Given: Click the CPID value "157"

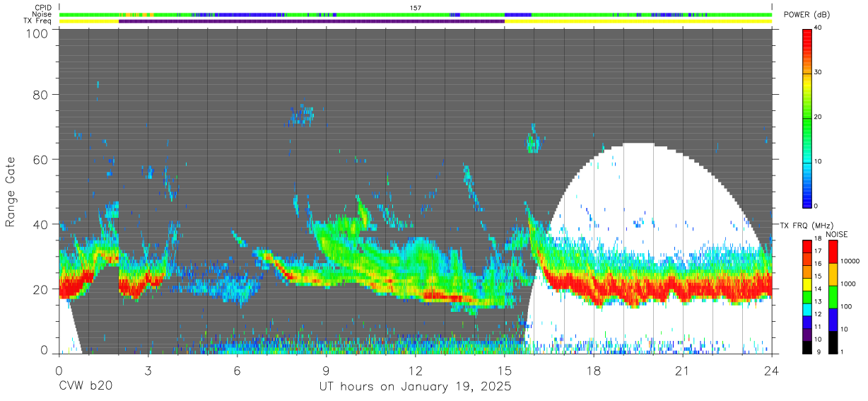Looking at the screenshot, I should click(x=416, y=8).
